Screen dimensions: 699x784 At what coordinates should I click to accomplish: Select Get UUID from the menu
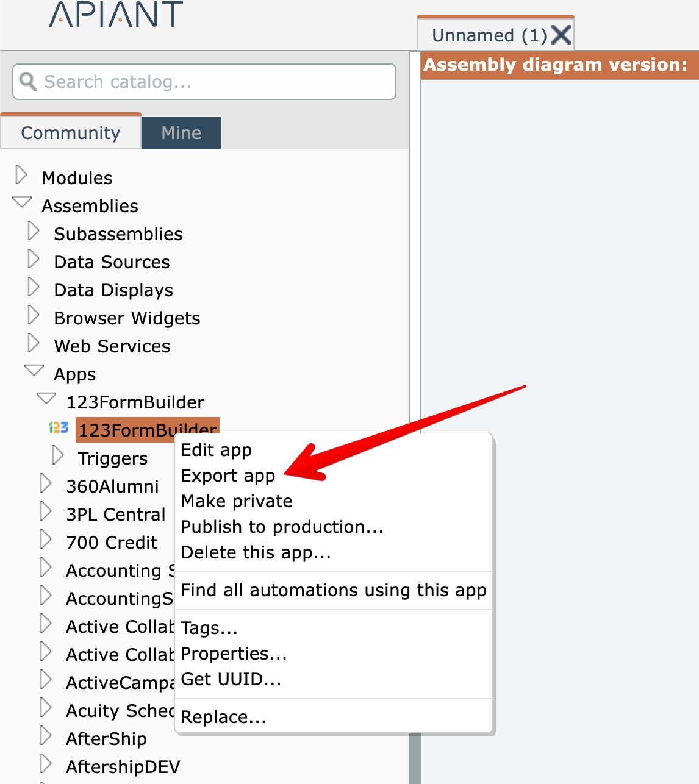[x=231, y=679]
